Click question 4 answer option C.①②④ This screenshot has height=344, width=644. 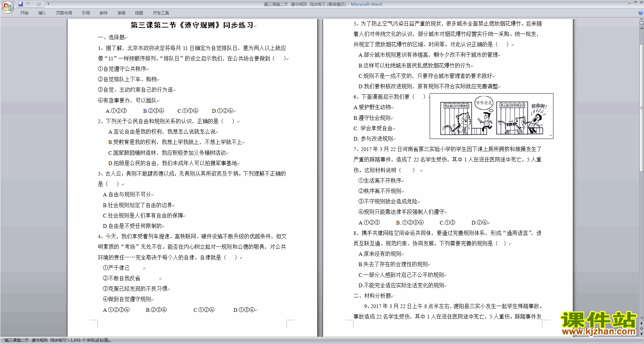[204, 310]
